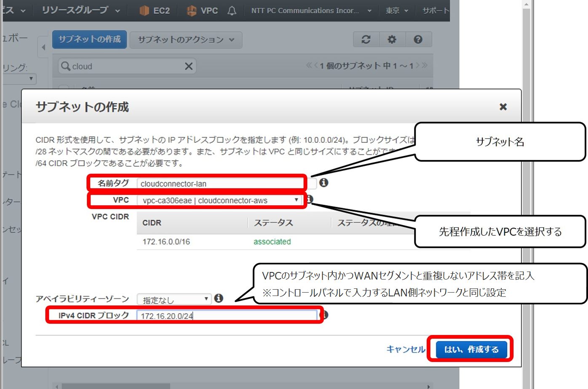Open the settings gear for subnets
The height and width of the screenshot is (389, 588).
392,39
